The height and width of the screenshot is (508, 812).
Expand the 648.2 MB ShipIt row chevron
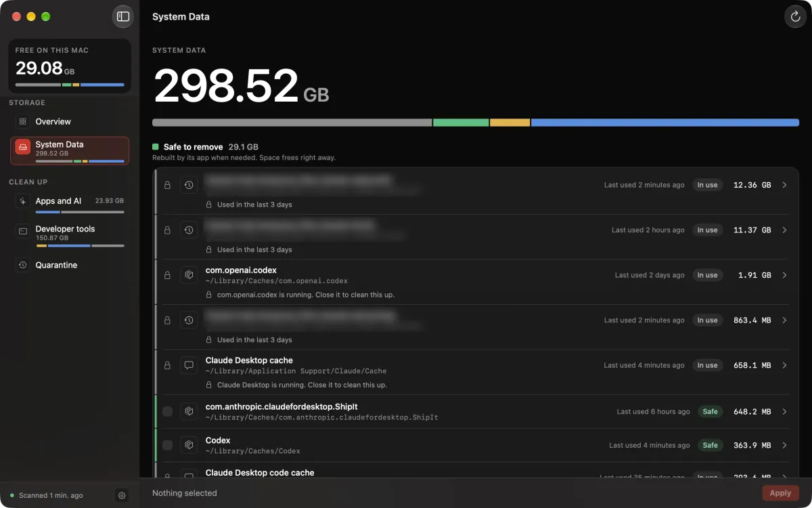pos(784,411)
